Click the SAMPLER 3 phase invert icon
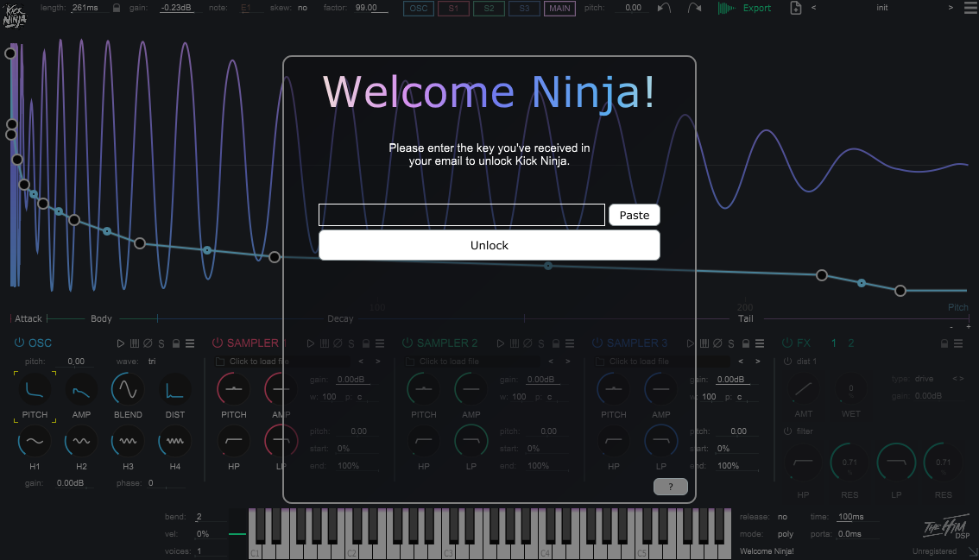This screenshot has width=979, height=560. tap(717, 343)
